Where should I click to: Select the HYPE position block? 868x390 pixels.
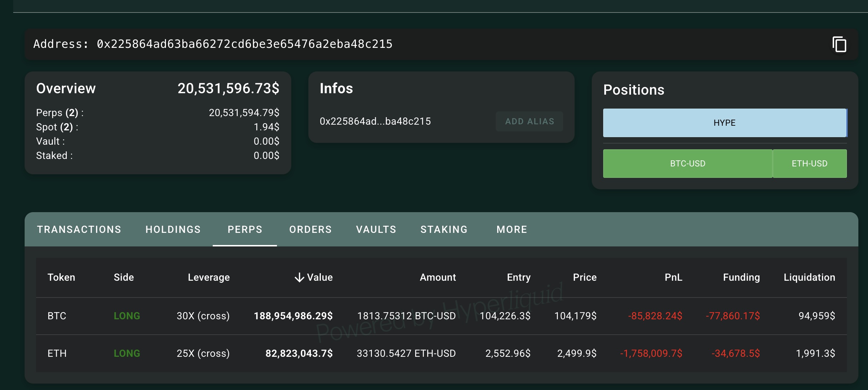(725, 123)
